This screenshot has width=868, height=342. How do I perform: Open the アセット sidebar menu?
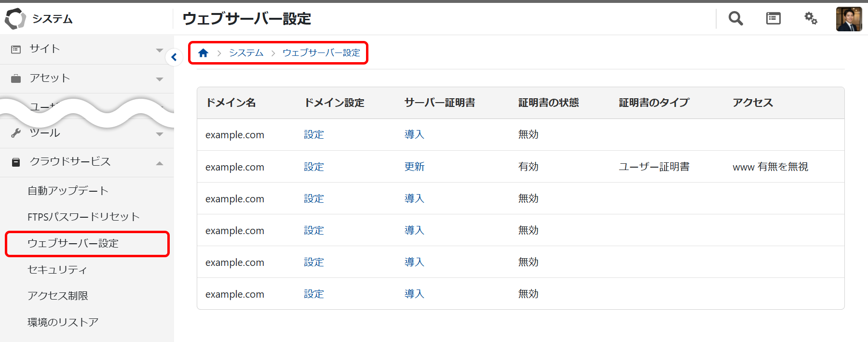87,79
